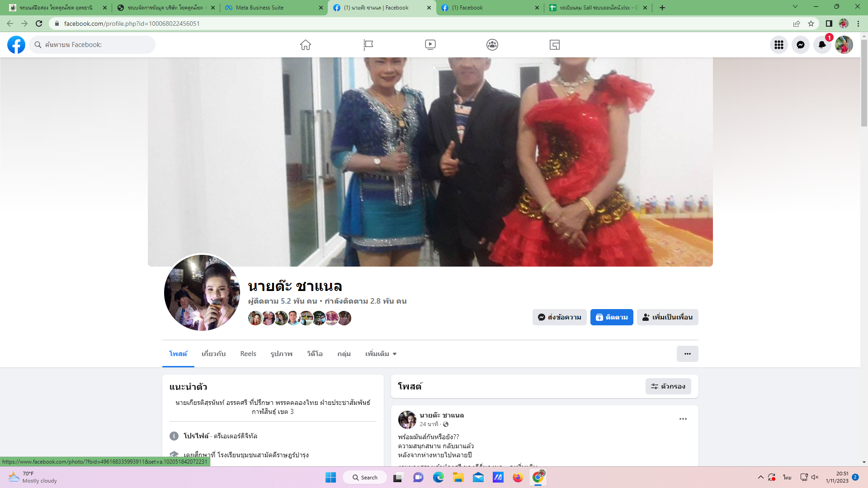Click the ติดตาม follow button
Viewport: 868px width, 488px height.
(x=611, y=317)
